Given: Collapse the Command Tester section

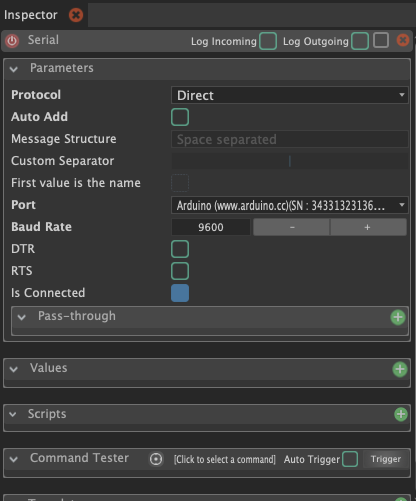Looking at the screenshot, I should coord(14,459).
